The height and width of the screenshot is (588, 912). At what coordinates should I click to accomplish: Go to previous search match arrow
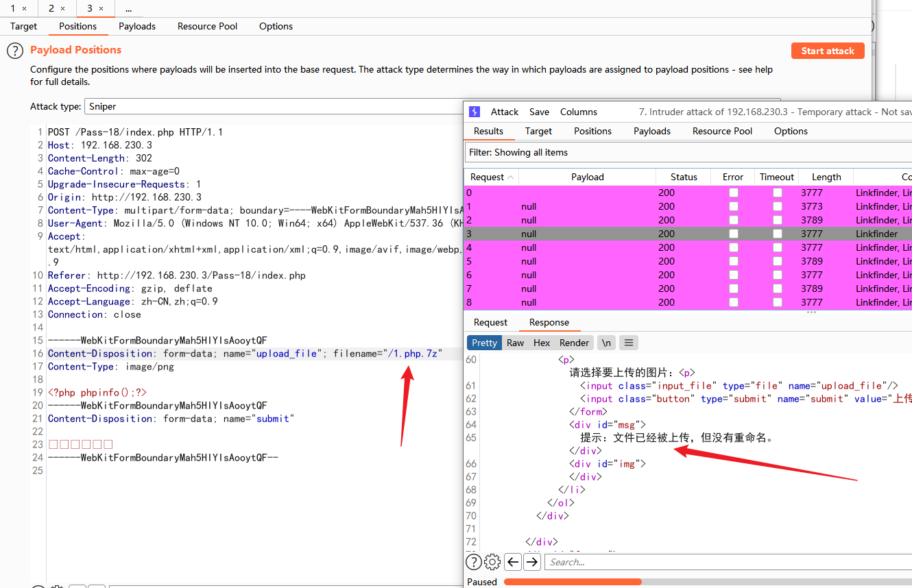513,562
